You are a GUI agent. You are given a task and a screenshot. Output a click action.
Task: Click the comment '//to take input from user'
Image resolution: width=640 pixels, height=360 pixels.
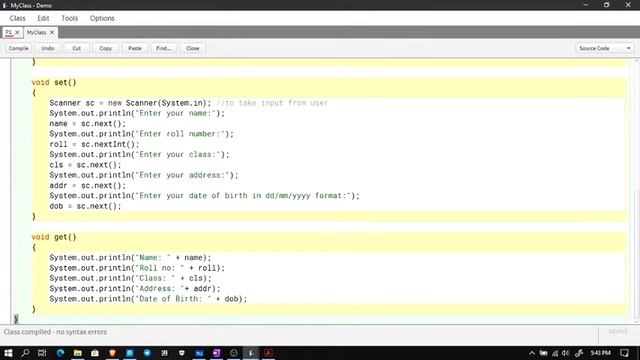tap(272, 103)
